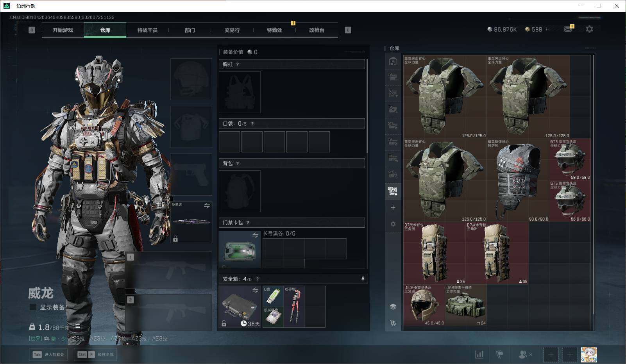Click the empty body armor equipment slot

(191, 127)
